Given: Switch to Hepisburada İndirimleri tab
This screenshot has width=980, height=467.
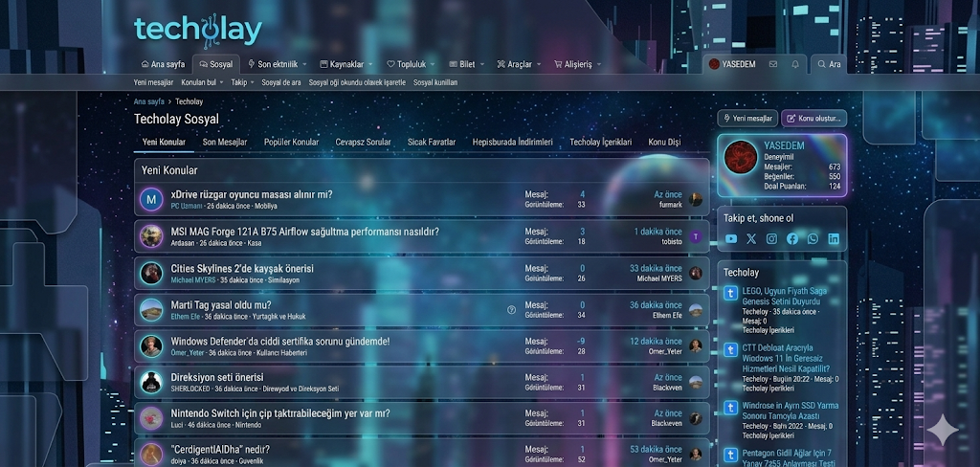Looking at the screenshot, I should 513,142.
